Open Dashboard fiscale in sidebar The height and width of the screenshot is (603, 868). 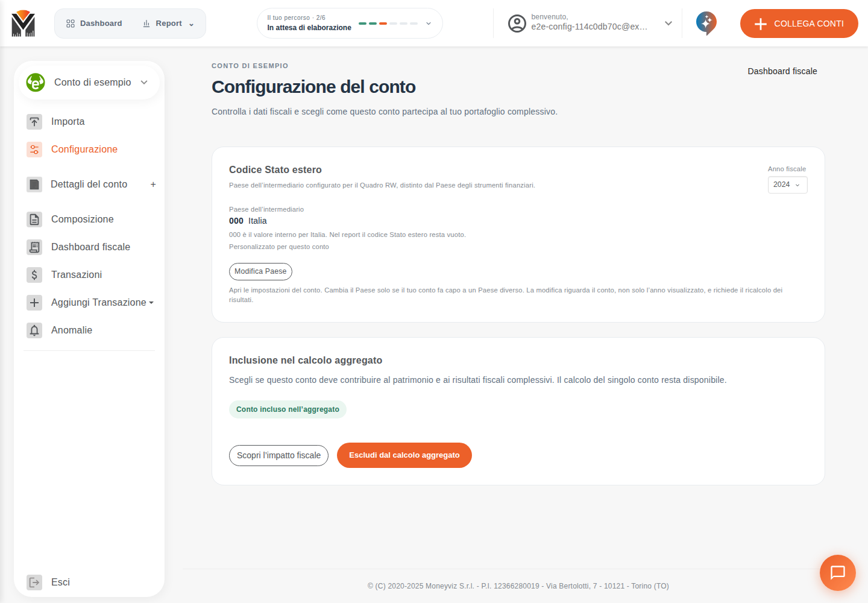[90, 247]
